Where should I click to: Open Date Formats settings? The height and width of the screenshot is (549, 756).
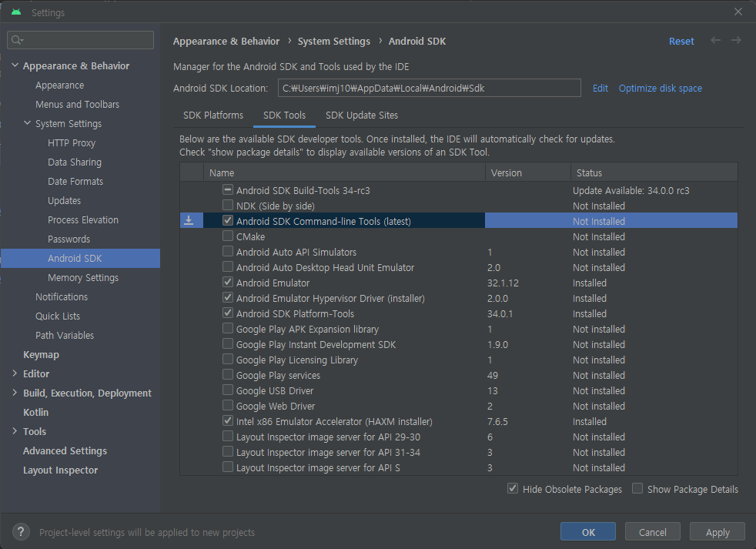point(75,182)
